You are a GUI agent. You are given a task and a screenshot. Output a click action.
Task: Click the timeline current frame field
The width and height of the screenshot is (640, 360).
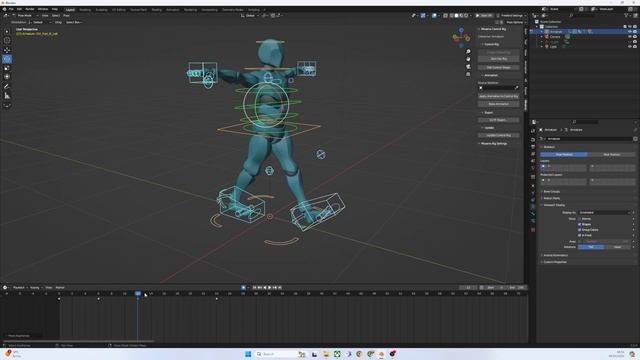click(x=468, y=288)
